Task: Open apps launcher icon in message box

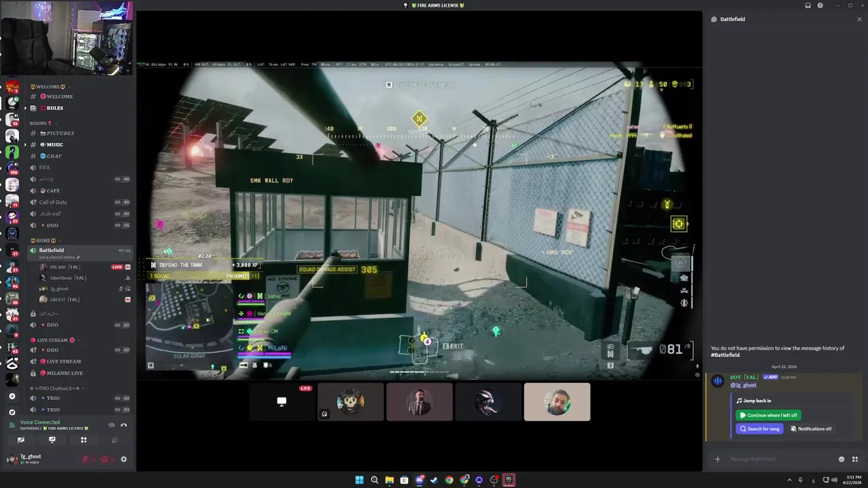Action: pyautogui.click(x=855, y=459)
